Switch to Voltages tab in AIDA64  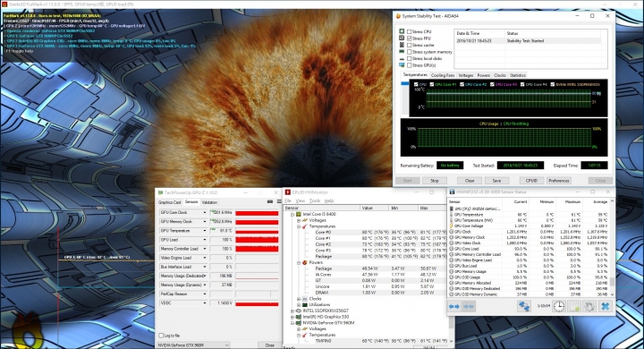(x=466, y=75)
